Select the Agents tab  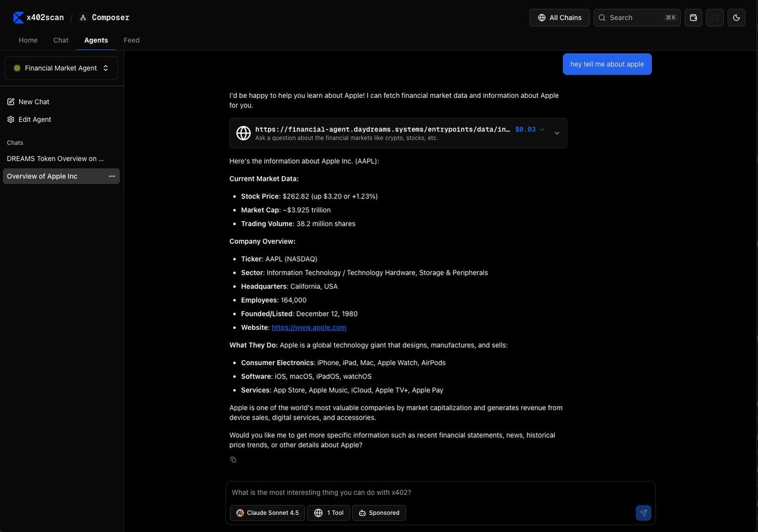[x=96, y=40]
